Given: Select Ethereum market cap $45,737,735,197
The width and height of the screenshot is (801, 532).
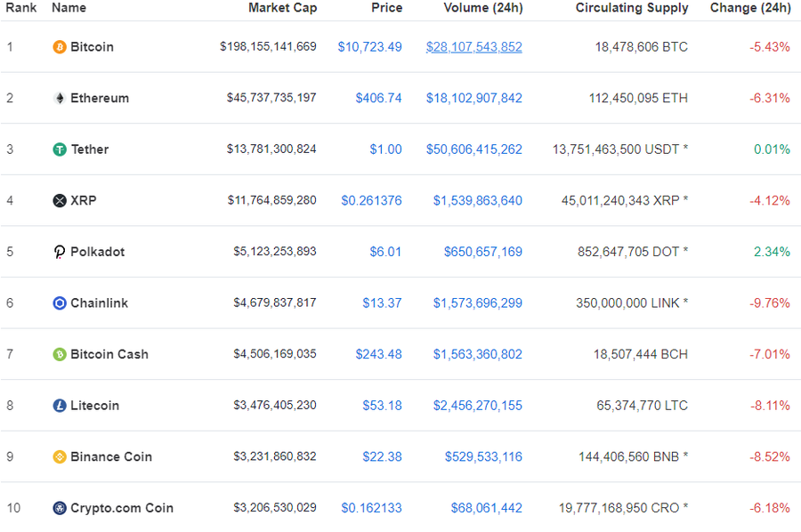Looking at the screenshot, I should pos(271,98).
